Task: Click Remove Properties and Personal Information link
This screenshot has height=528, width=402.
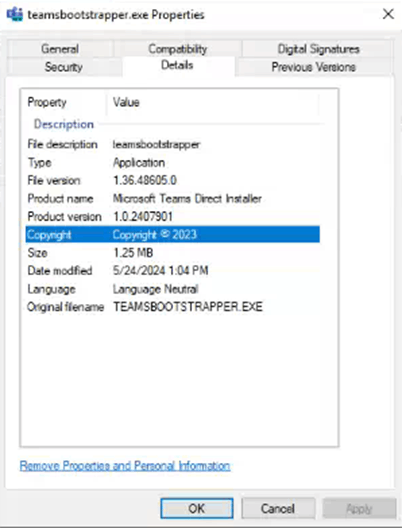Action: click(x=125, y=466)
